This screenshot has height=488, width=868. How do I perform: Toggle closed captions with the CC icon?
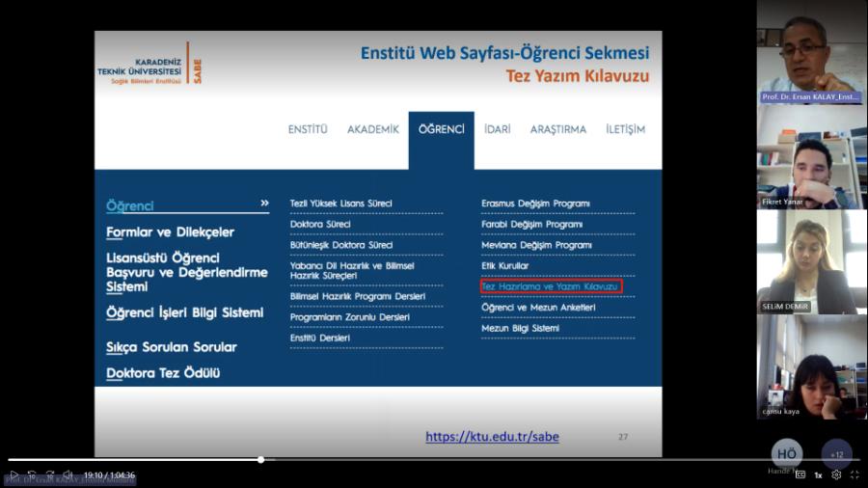tap(800, 474)
